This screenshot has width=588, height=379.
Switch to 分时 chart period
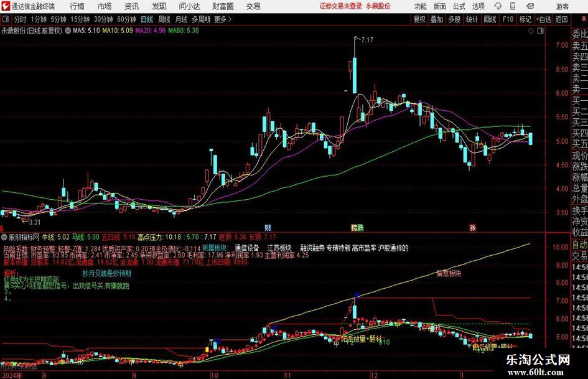20,19
